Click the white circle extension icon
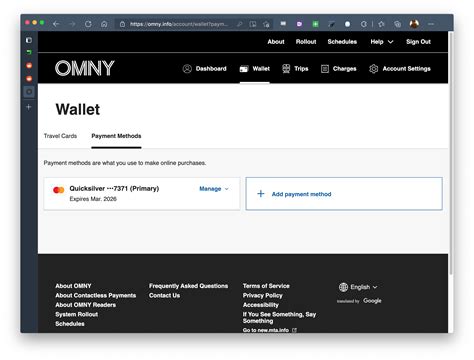Image resolution: width=474 pixels, height=360 pixels. (x=347, y=24)
